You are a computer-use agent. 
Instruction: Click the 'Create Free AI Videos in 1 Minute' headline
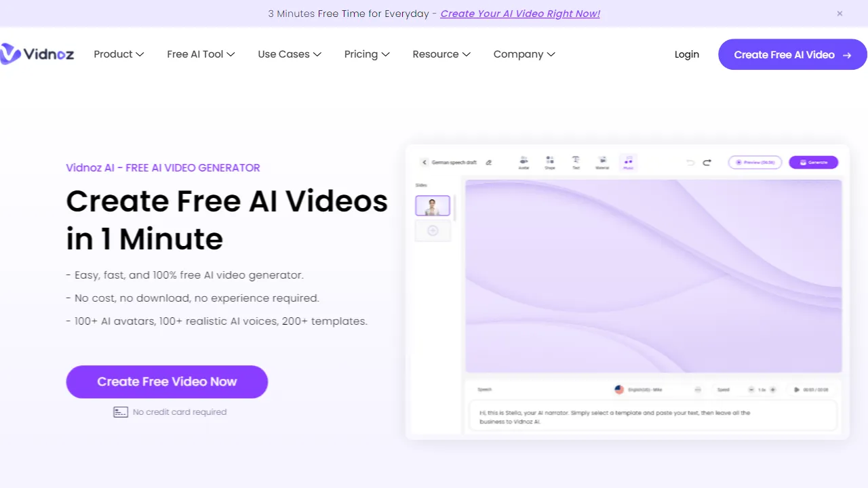[227, 220]
